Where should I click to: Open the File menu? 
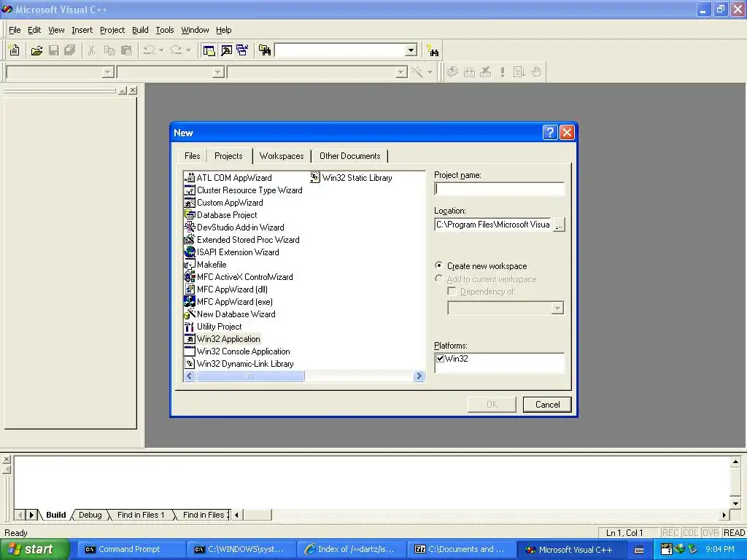(15, 30)
